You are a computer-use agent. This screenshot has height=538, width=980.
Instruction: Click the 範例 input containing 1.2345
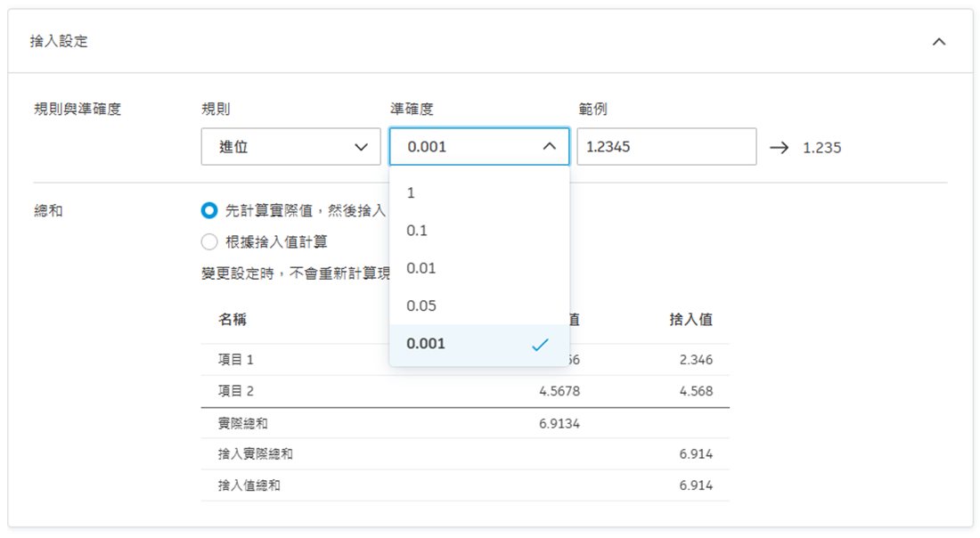666,146
